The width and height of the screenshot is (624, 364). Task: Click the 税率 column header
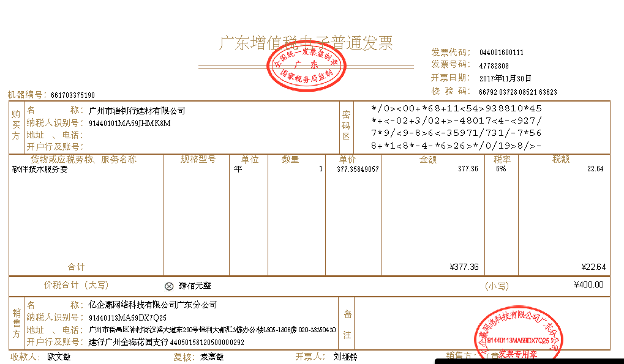(x=502, y=159)
